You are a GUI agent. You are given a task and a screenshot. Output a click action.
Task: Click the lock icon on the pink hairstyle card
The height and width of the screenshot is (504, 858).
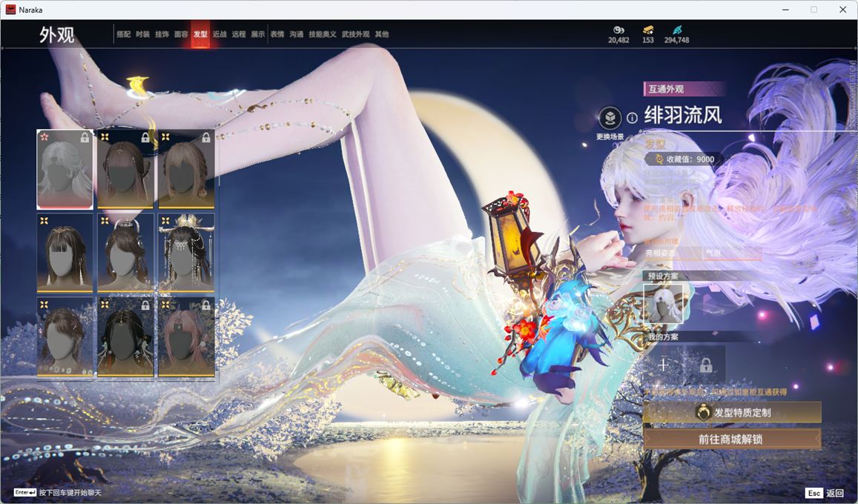[206, 305]
